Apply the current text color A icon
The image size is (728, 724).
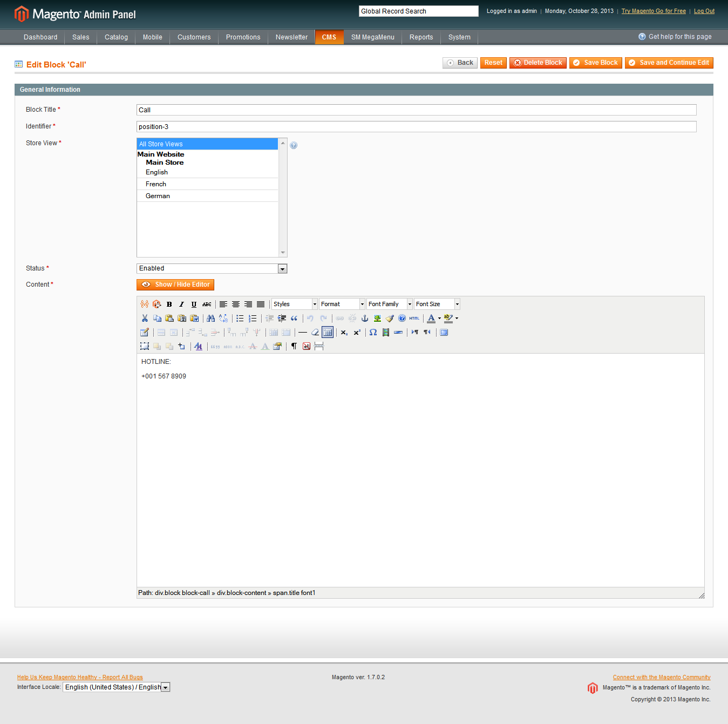click(x=431, y=318)
